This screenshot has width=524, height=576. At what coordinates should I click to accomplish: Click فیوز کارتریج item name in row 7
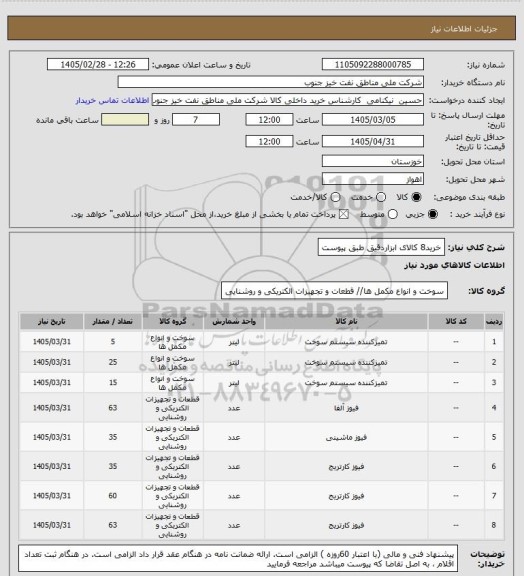(346, 496)
